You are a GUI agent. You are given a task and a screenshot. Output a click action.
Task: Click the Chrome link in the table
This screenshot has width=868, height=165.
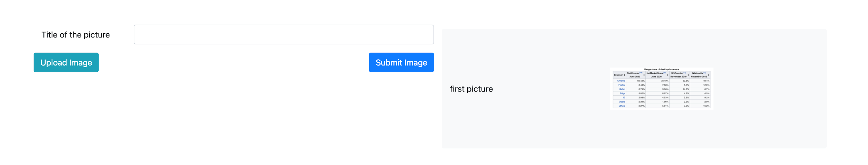tap(621, 81)
